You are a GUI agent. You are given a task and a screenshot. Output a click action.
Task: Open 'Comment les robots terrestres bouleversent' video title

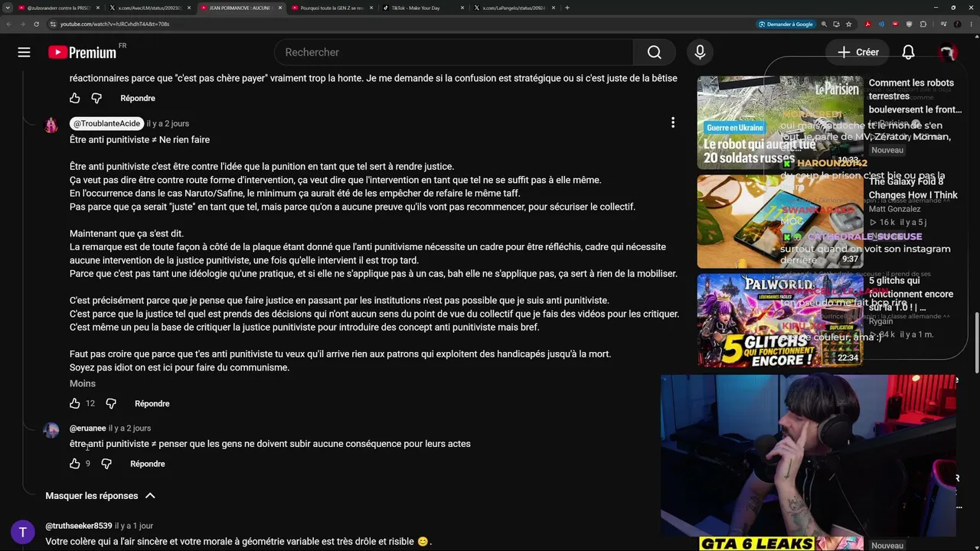[915, 96]
